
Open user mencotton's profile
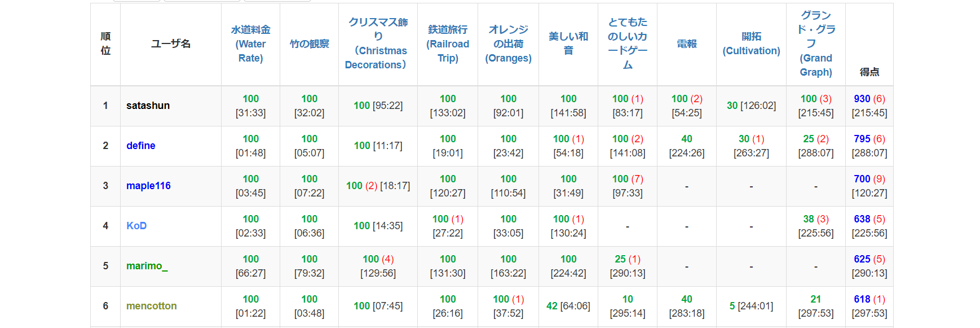(x=151, y=306)
